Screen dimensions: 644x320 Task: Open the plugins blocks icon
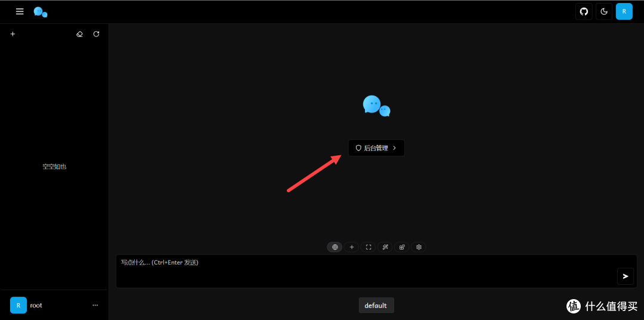pos(402,247)
